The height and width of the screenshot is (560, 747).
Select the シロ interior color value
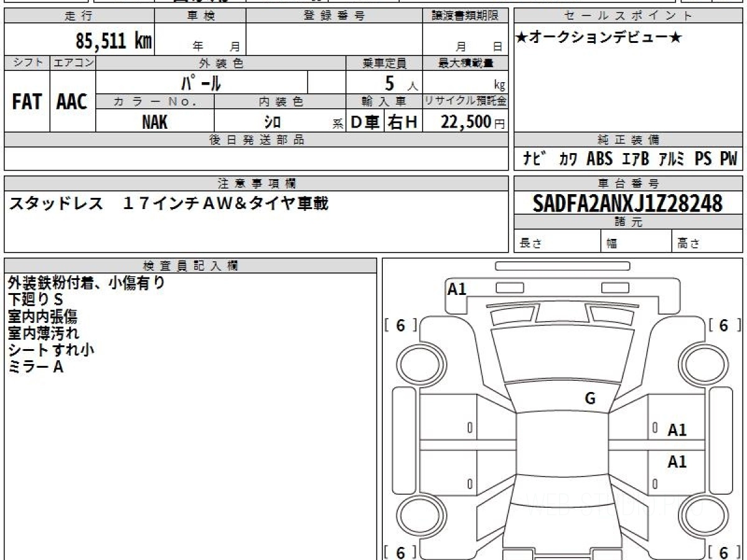coord(273,122)
